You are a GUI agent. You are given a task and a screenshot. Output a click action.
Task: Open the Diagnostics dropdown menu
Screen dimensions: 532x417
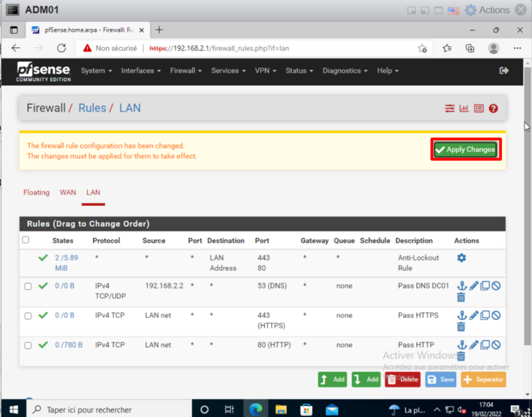coord(345,71)
